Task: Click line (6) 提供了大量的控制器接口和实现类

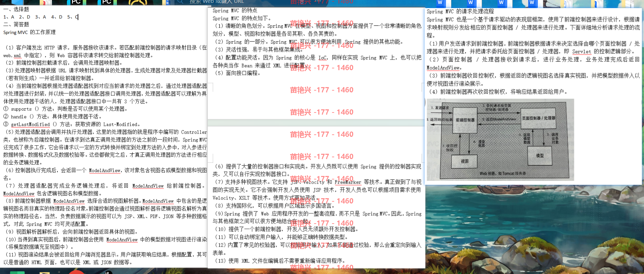Action: (x=317, y=170)
